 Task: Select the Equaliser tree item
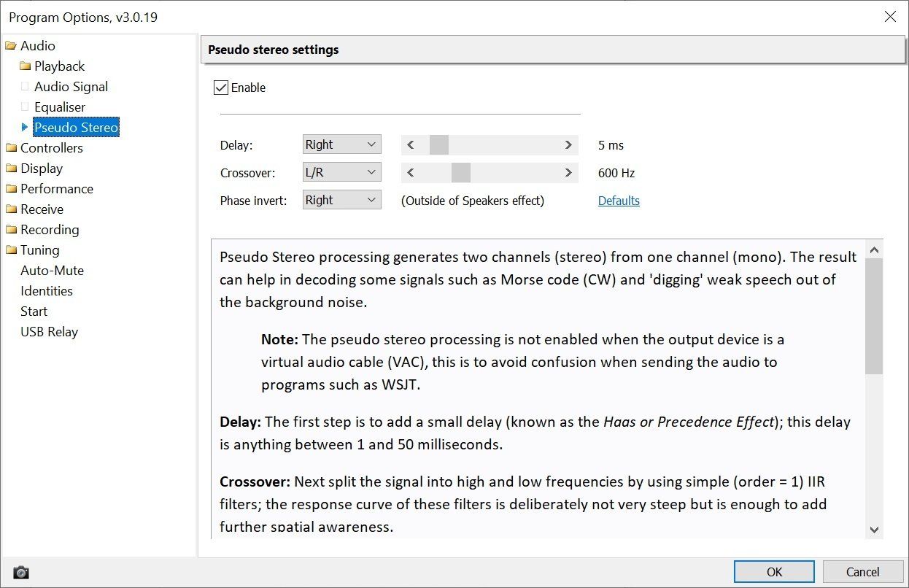pos(60,107)
